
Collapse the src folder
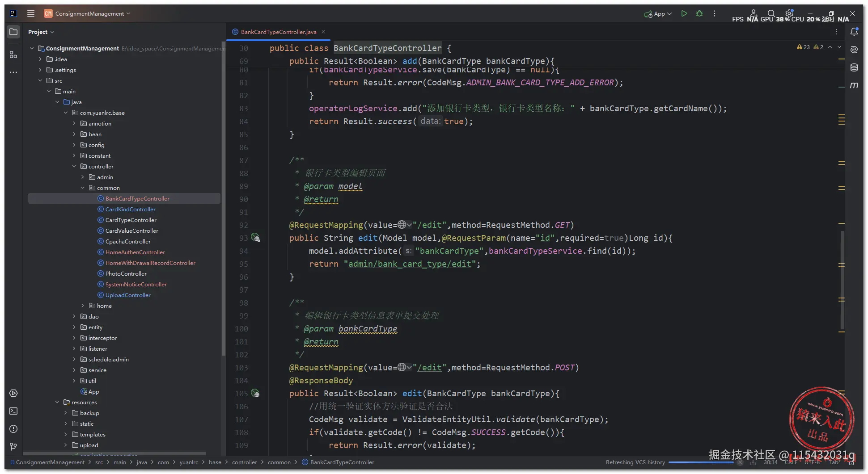(x=40, y=80)
